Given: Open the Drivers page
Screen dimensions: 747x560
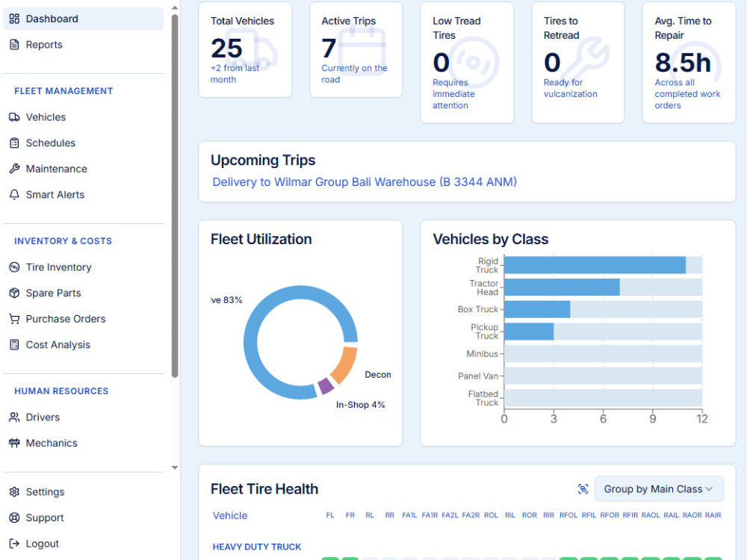Looking at the screenshot, I should pos(83,417).
